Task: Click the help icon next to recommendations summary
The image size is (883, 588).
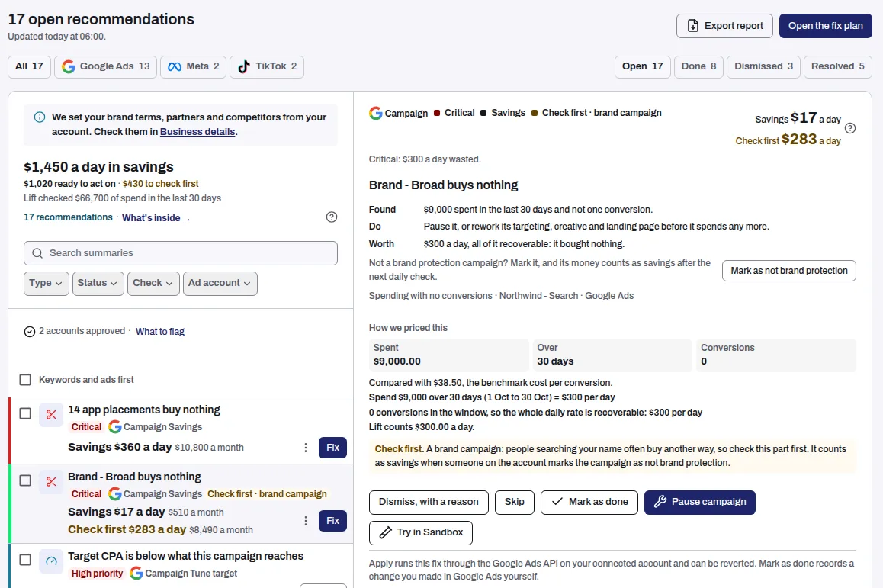Action: (332, 217)
